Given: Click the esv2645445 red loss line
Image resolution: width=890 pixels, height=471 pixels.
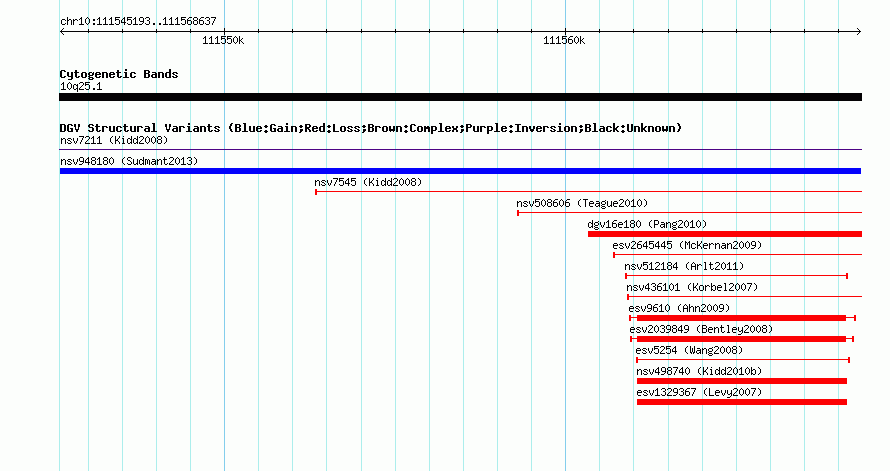Looking at the screenshot, I should pos(737,255).
